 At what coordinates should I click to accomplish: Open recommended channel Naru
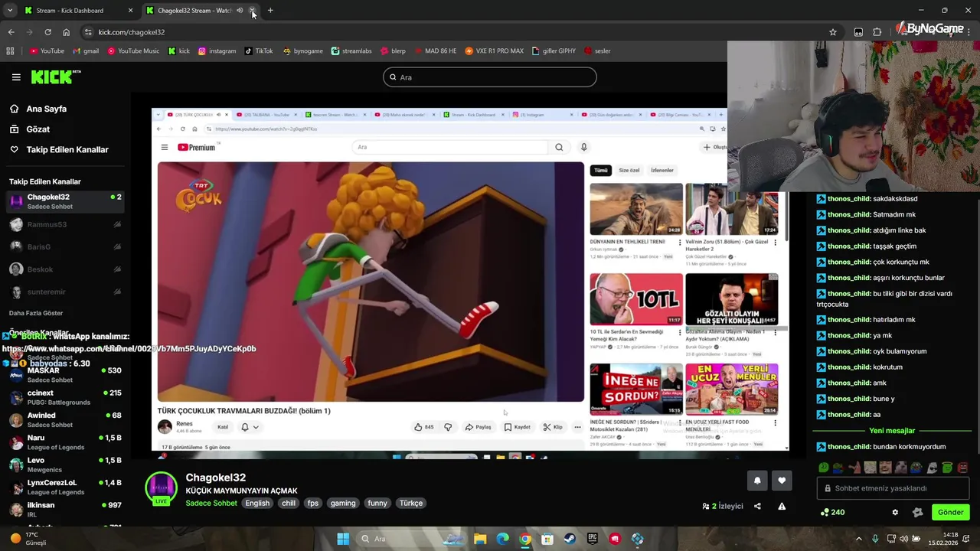[x=64, y=442]
